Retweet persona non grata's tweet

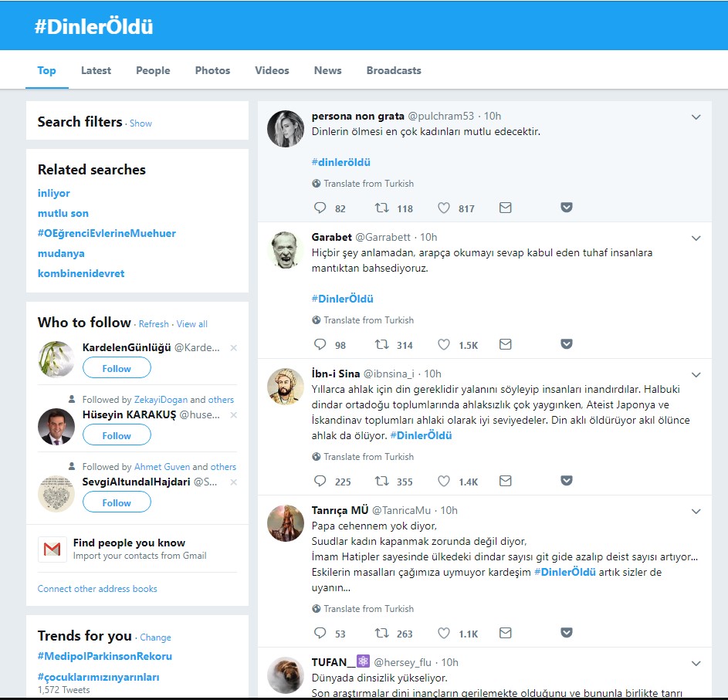pos(382,208)
